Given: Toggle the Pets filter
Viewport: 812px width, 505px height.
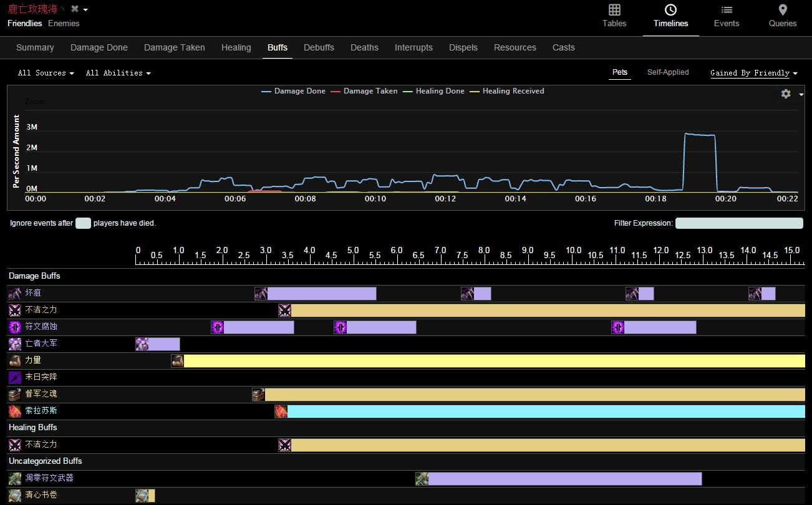Looking at the screenshot, I should (x=619, y=72).
